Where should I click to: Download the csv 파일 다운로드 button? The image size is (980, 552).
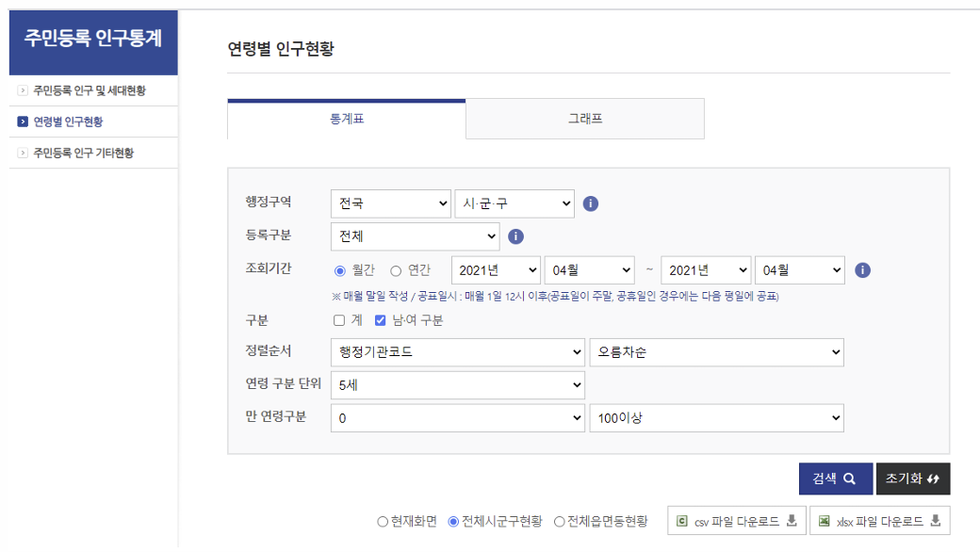[x=737, y=521]
